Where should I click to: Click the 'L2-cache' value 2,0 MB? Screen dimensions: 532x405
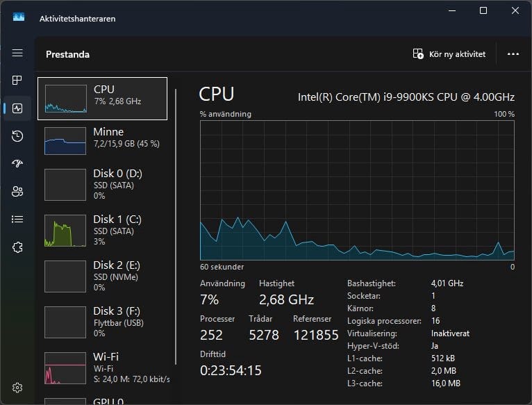[x=443, y=371]
